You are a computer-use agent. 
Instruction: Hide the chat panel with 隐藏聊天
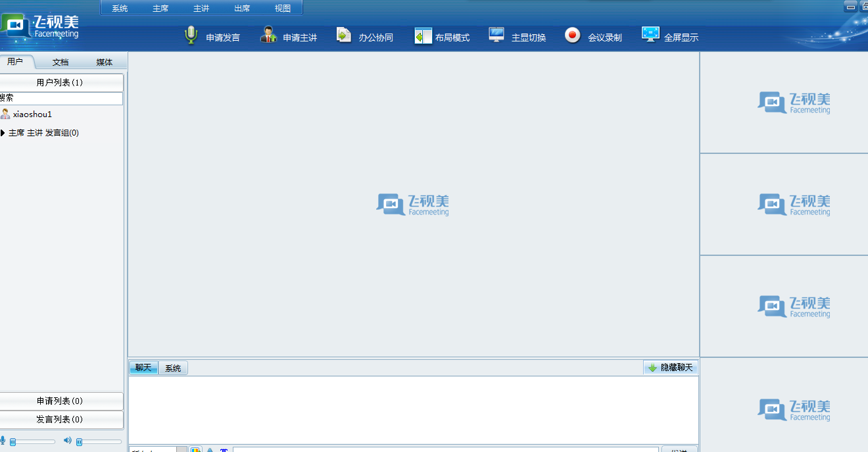point(670,368)
